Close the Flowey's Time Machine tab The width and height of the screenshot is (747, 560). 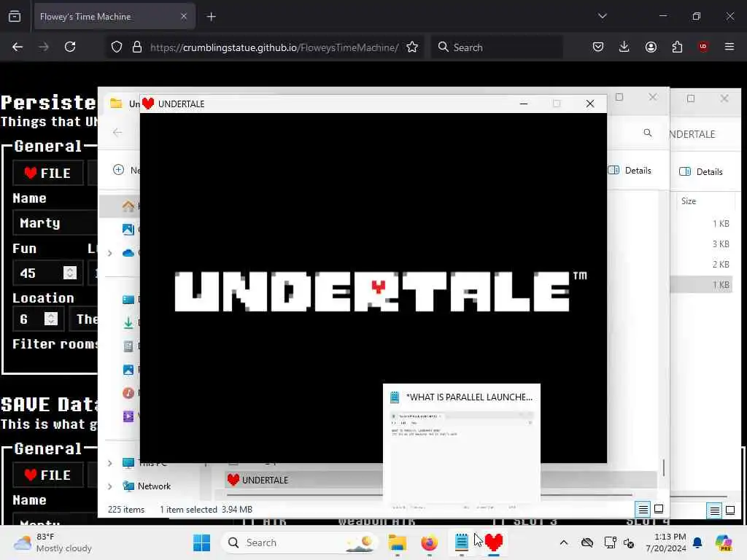pyautogui.click(x=184, y=16)
